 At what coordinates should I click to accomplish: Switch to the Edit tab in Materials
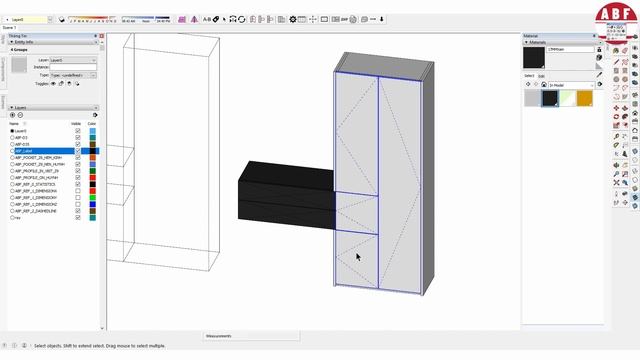[x=541, y=76]
